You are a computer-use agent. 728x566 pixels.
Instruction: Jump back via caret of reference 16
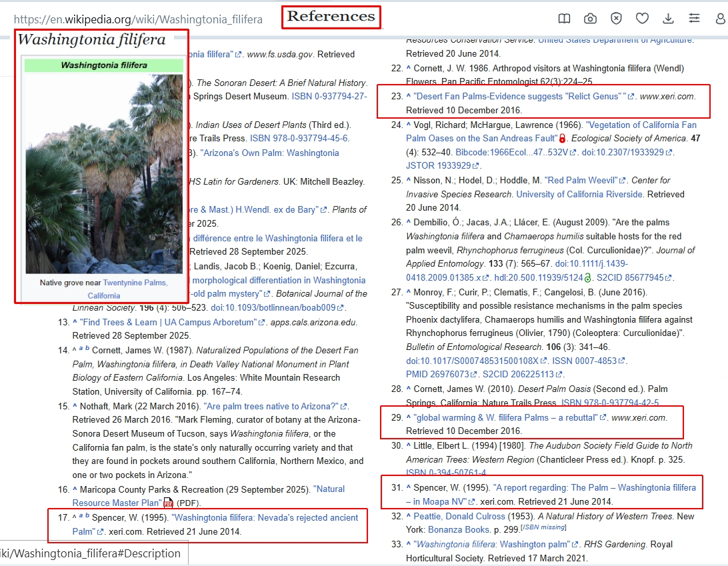pos(75,489)
